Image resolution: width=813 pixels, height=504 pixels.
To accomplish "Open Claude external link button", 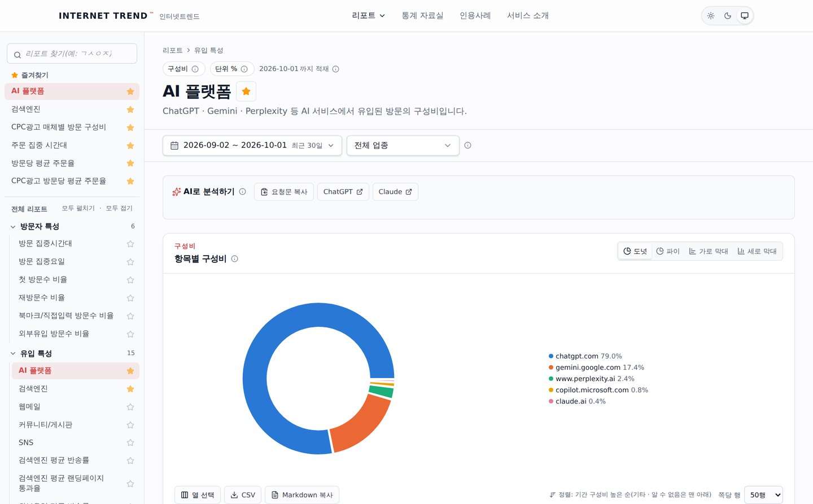I will click(x=395, y=192).
